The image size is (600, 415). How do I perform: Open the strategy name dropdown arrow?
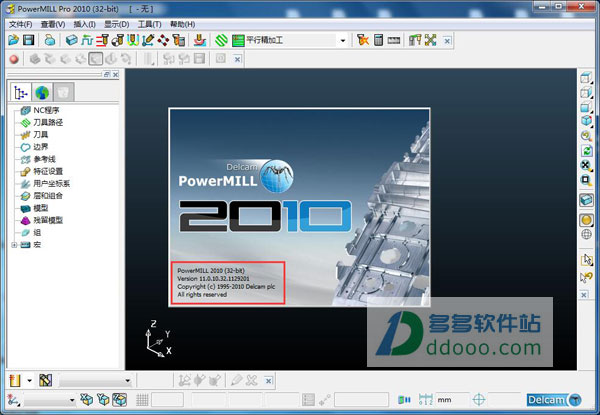(343, 40)
